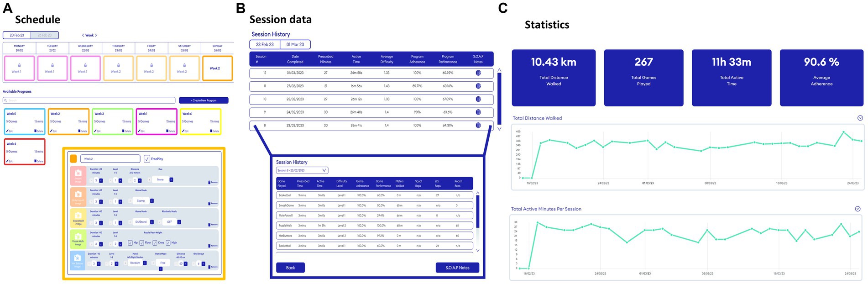The image size is (868, 284).
Task: Remove the Smash game row
Action: [x=213, y=182]
